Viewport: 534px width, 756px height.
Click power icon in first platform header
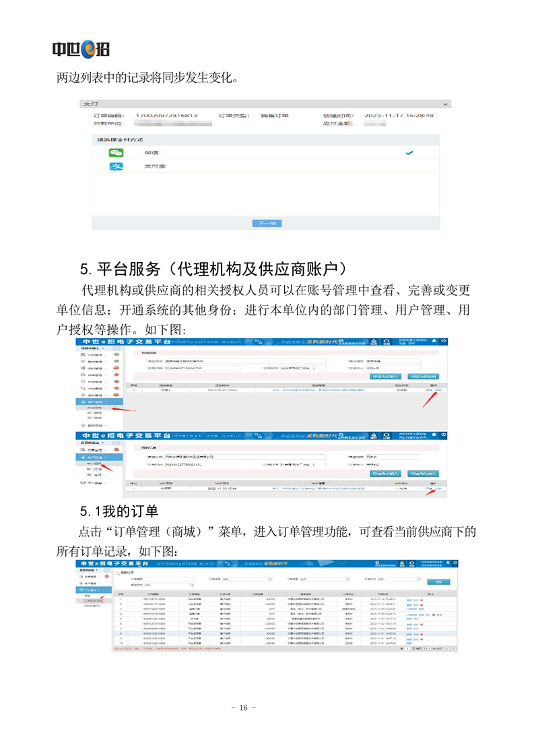(444, 341)
